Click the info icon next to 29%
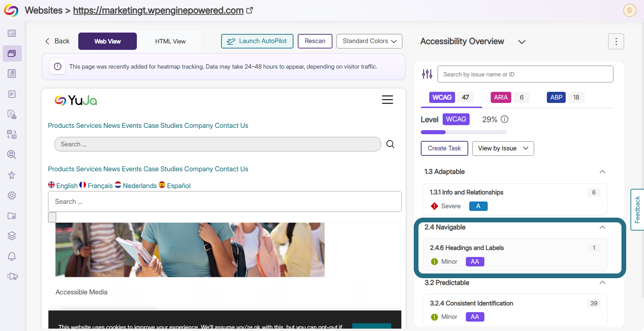The width and height of the screenshot is (644, 331). coord(505,119)
